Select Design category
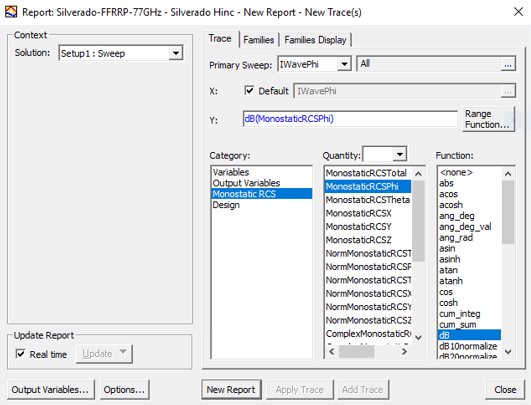Viewport: 531px width, 405px height. pyautogui.click(x=261, y=205)
